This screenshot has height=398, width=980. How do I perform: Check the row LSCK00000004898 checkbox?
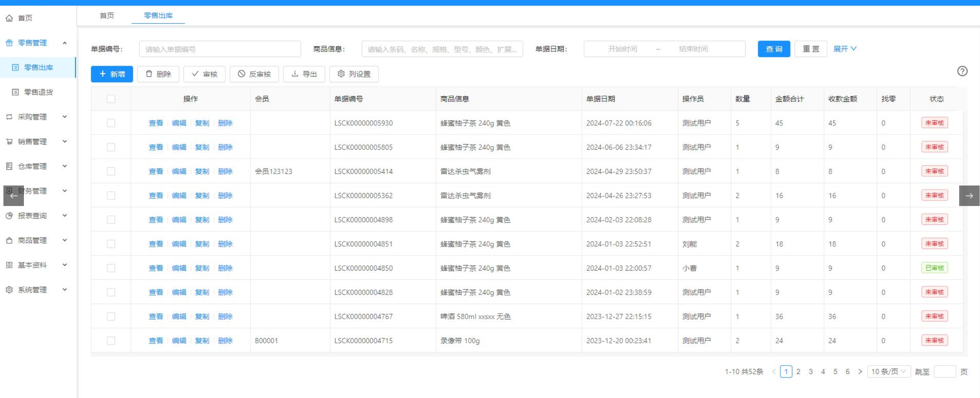(111, 220)
